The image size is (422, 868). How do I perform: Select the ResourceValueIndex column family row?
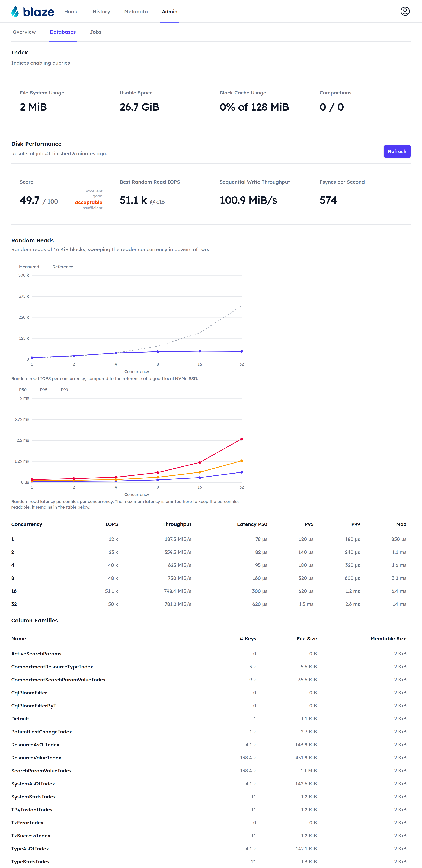[211, 758]
